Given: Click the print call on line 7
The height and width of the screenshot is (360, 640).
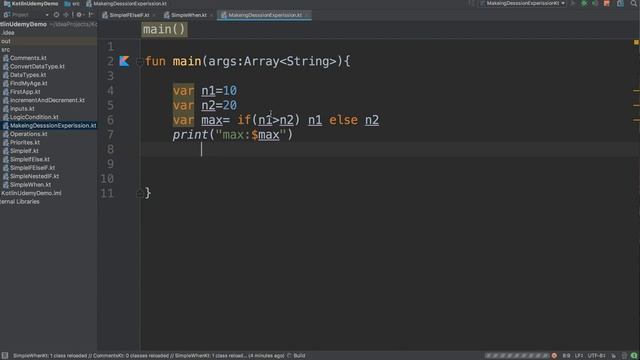Looking at the screenshot, I should (190, 135).
